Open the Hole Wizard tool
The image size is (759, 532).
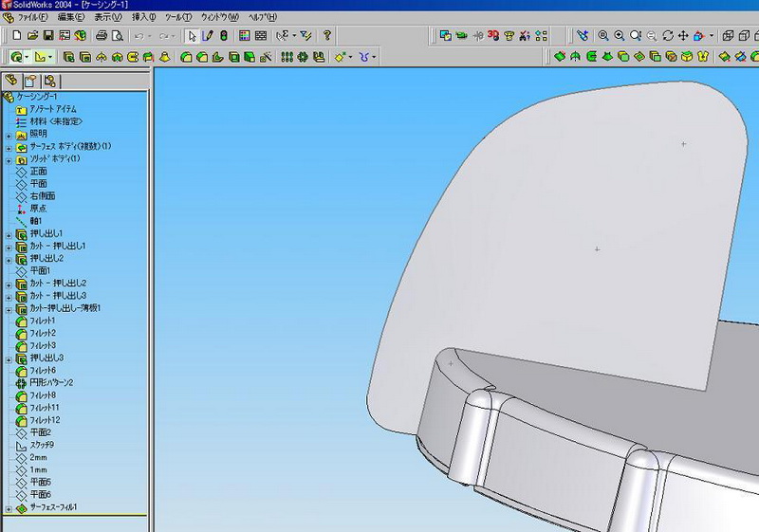tap(266, 57)
